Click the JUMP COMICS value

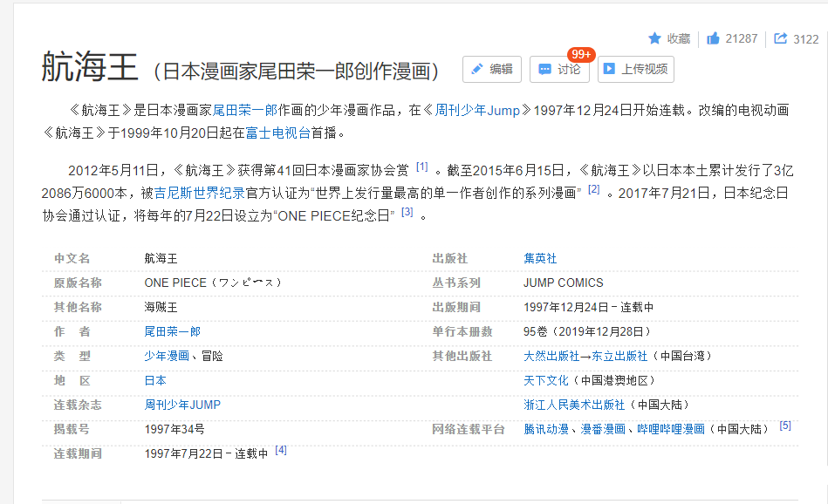point(563,283)
